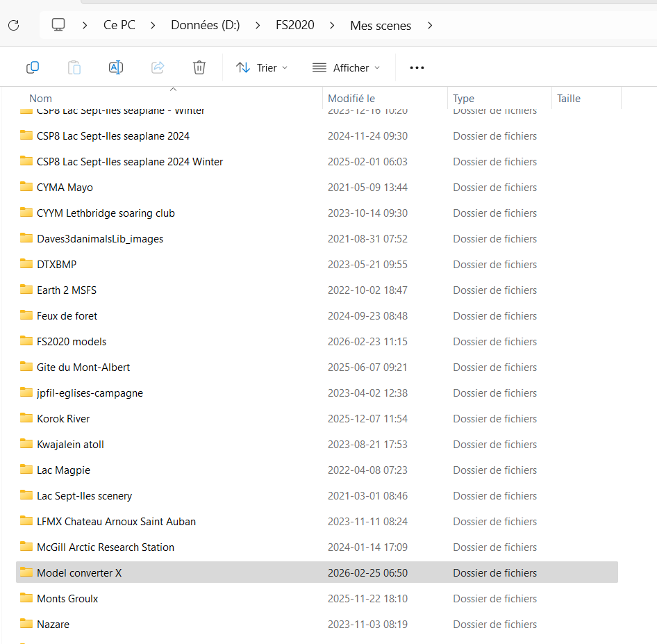The height and width of the screenshot is (644, 657).
Task: Click folder icon beside Lac Magpie
Action: coord(26,469)
